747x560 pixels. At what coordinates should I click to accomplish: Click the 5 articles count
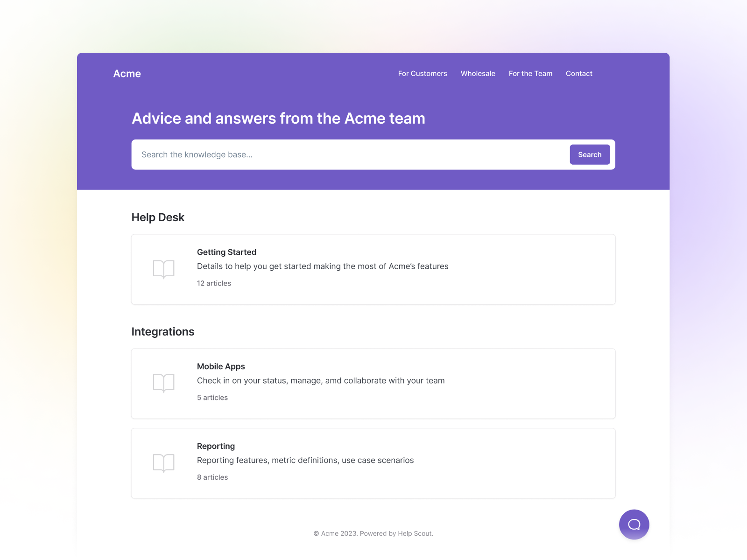click(x=212, y=398)
